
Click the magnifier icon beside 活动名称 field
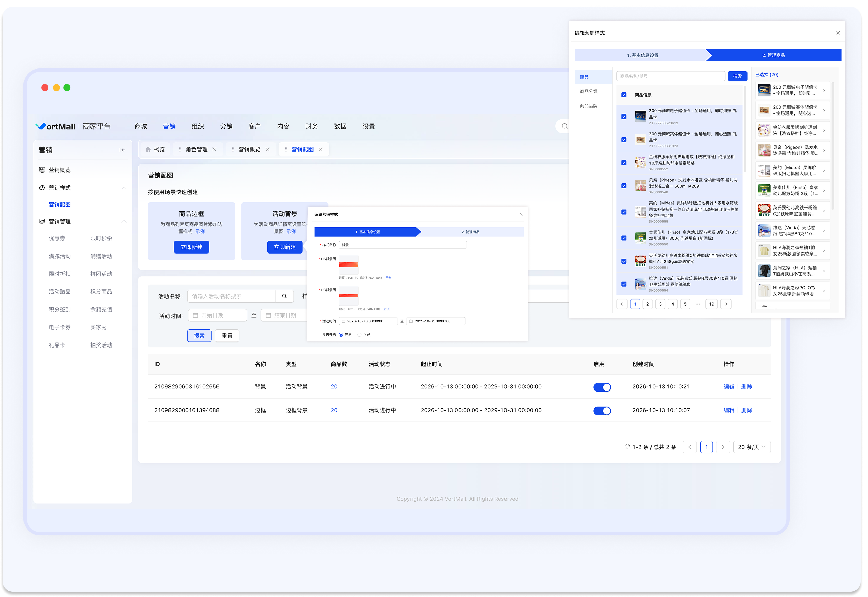(x=285, y=296)
